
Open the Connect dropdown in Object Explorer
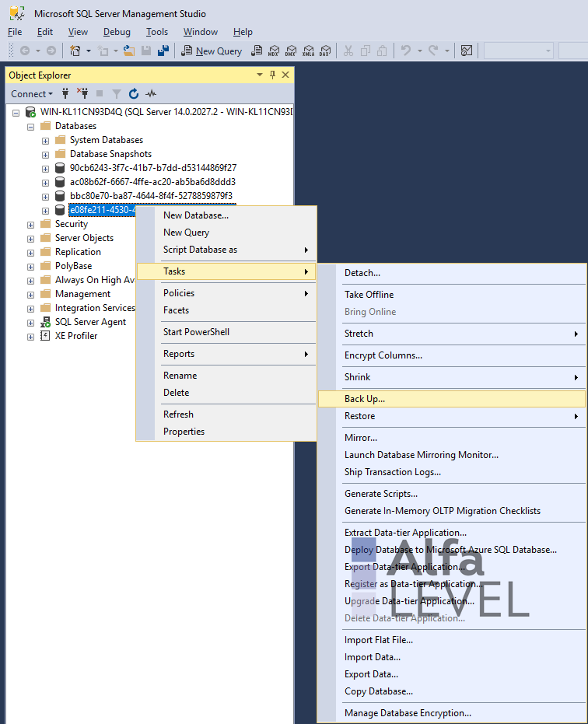32,94
